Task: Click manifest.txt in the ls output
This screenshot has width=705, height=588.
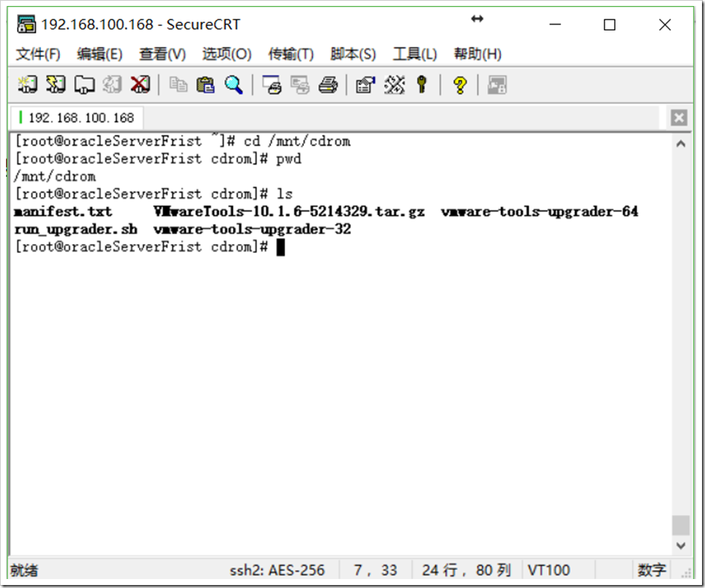Action: pos(63,212)
